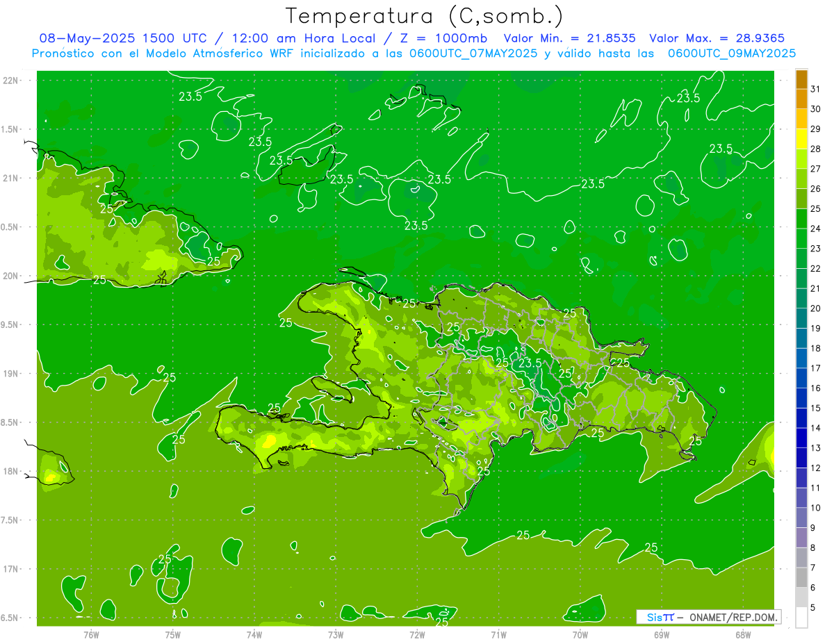
Task: Click the '19N' latitude axis label
Action: pyautogui.click(x=10, y=374)
